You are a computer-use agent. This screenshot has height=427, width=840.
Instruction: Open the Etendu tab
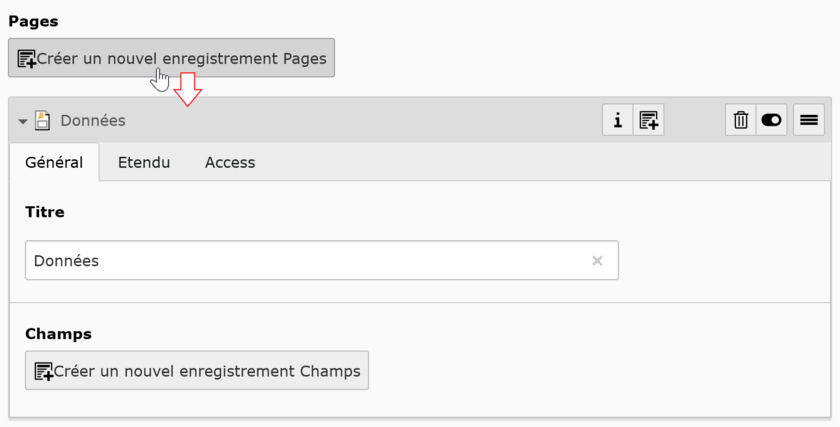click(143, 162)
